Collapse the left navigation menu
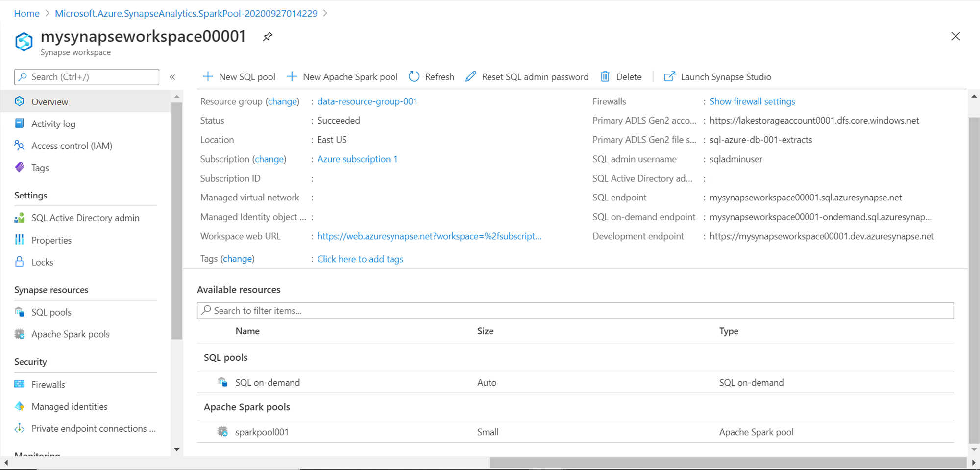 coord(172,77)
